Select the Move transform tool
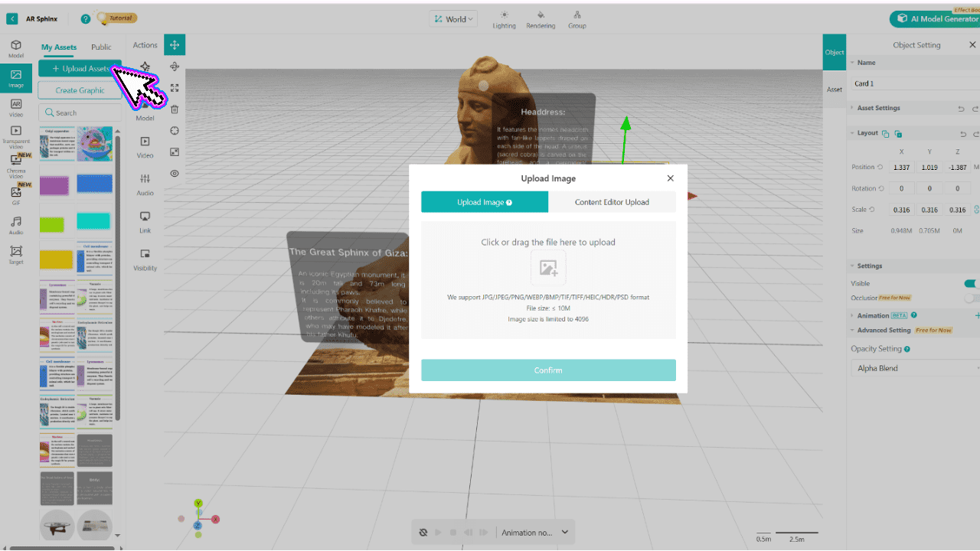This screenshot has height=551, width=980. 175,44
